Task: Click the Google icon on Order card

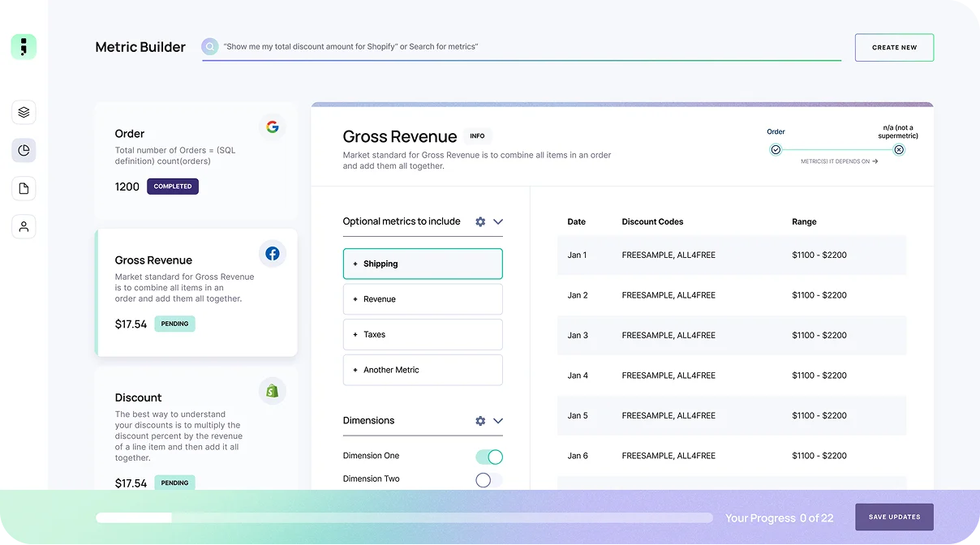Action: (x=273, y=127)
